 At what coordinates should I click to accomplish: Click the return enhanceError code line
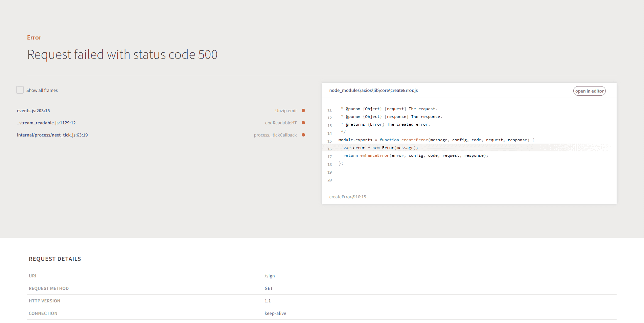pos(416,155)
